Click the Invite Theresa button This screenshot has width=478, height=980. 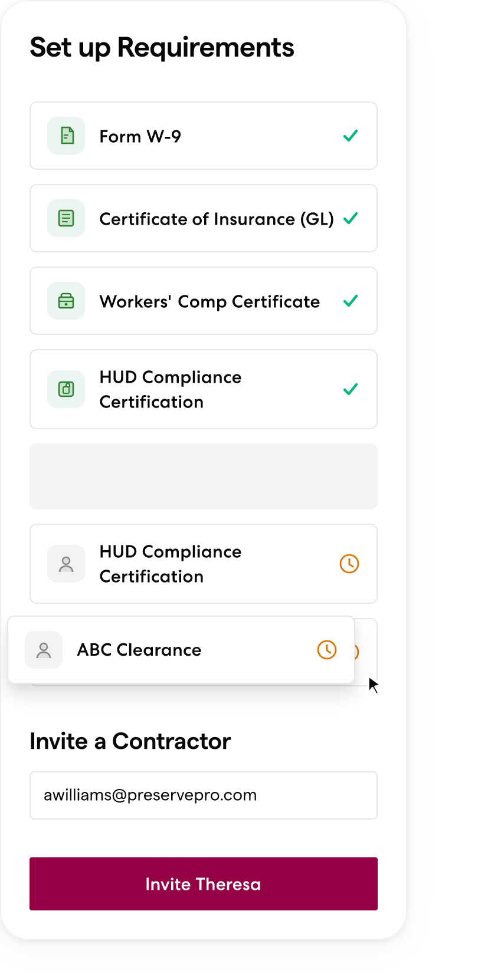click(x=204, y=884)
